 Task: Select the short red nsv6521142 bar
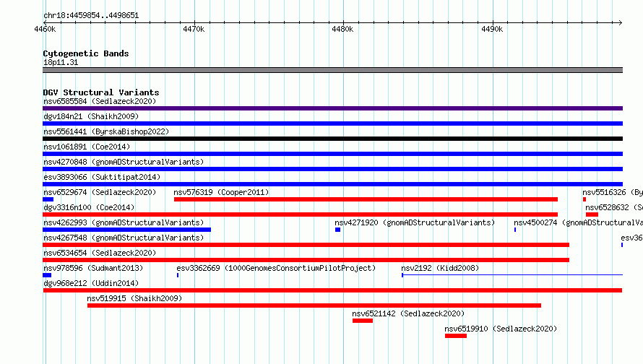[363, 321]
